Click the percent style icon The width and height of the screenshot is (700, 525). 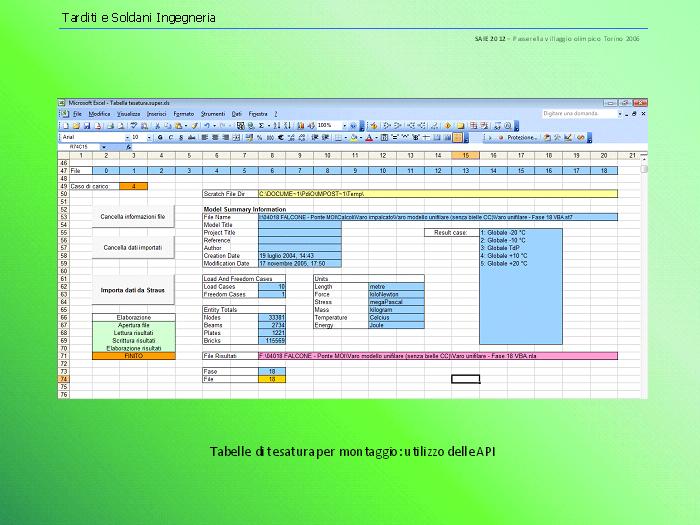point(259,137)
